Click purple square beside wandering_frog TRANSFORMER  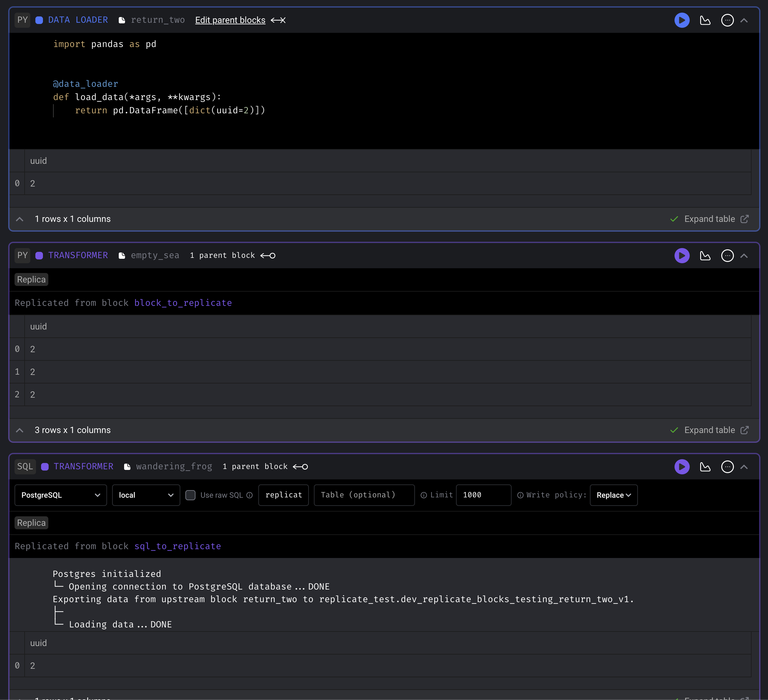pos(45,467)
